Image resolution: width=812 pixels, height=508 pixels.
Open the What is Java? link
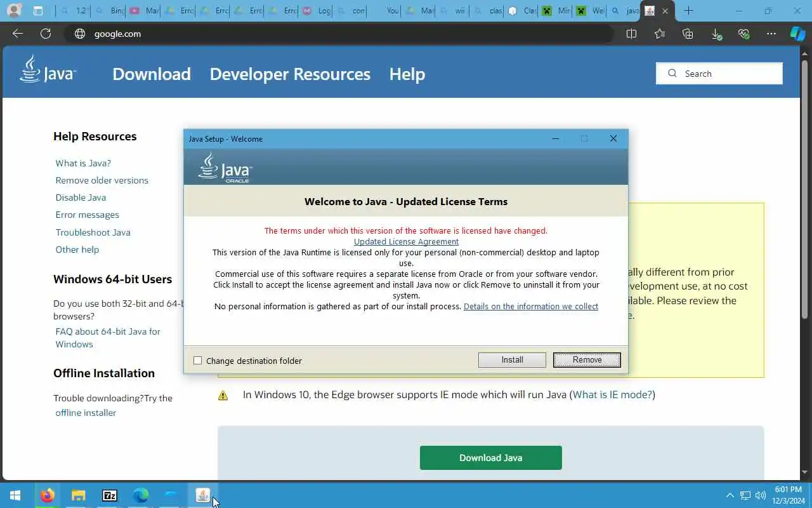click(83, 163)
